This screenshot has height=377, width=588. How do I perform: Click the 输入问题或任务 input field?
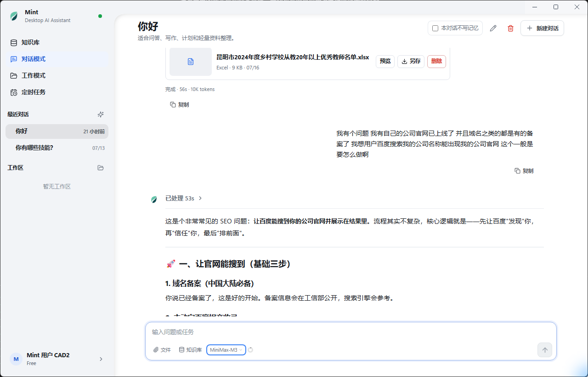coord(351,332)
